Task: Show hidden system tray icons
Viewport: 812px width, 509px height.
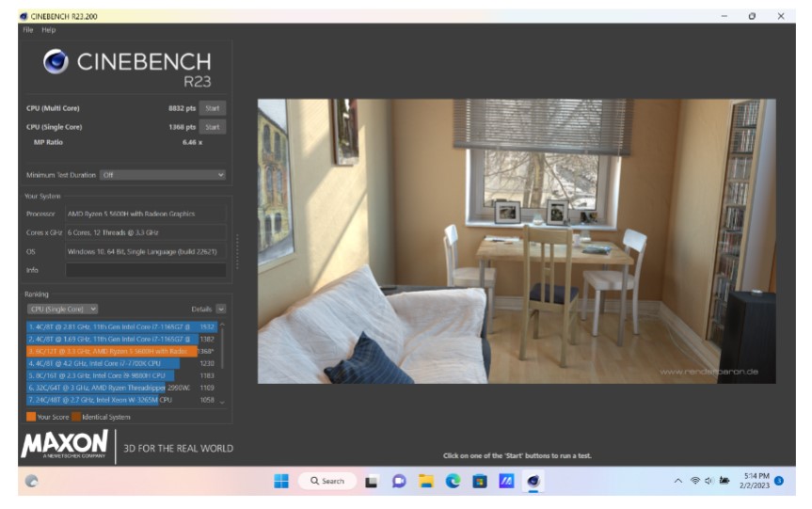Action: pyautogui.click(x=677, y=481)
